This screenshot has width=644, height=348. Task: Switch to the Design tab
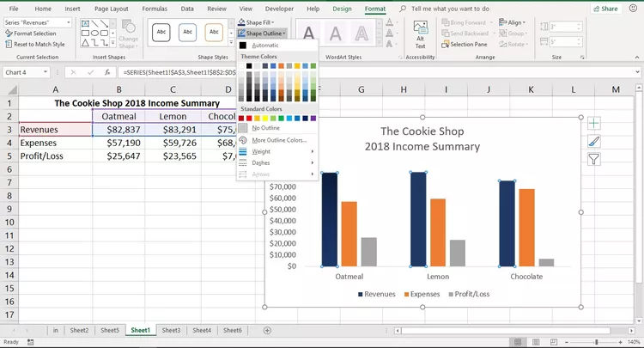tap(342, 9)
